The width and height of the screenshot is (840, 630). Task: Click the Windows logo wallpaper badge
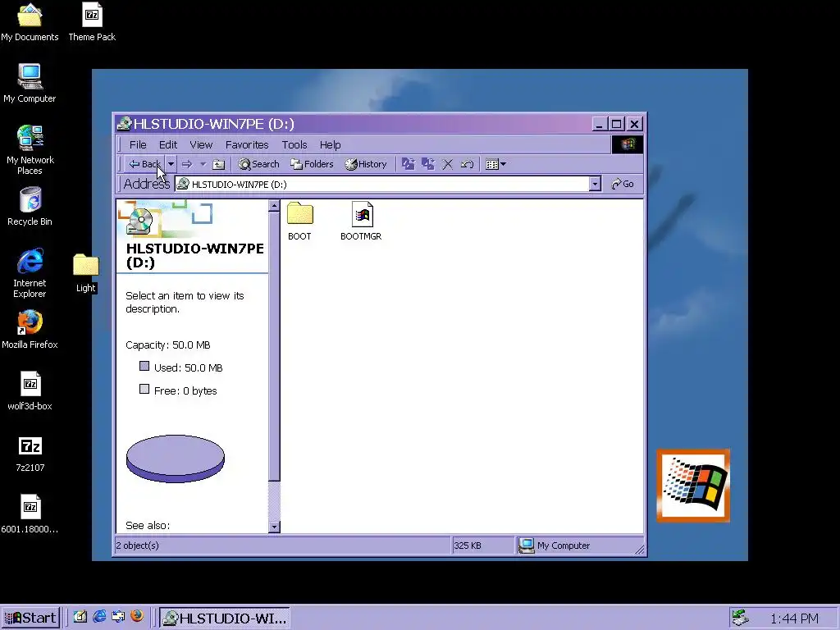tap(693, 486)
